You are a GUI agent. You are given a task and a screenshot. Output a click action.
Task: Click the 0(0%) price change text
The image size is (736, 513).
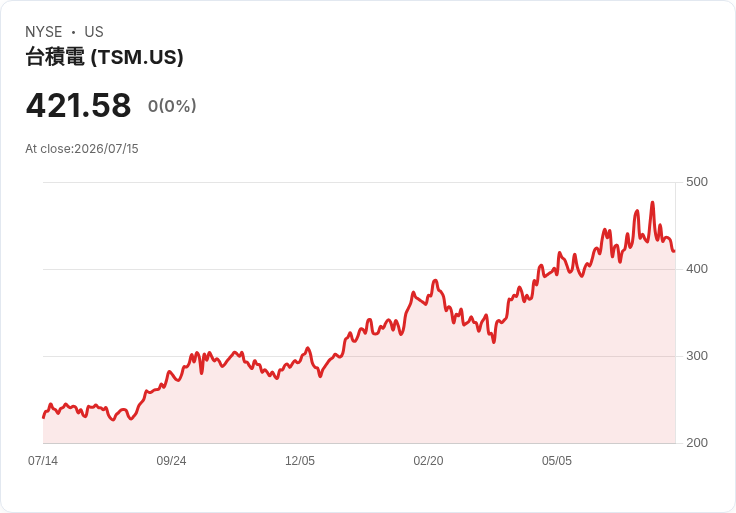point(172,106)
